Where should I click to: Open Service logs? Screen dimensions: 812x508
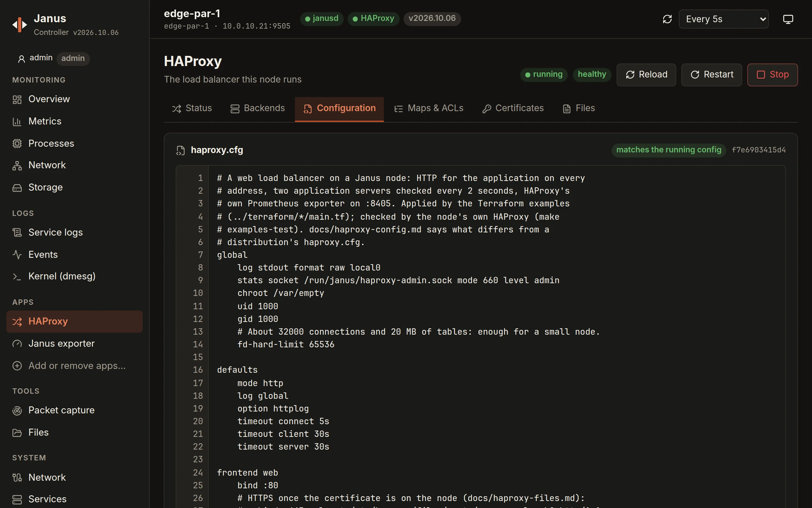click(x=75, y=232)
